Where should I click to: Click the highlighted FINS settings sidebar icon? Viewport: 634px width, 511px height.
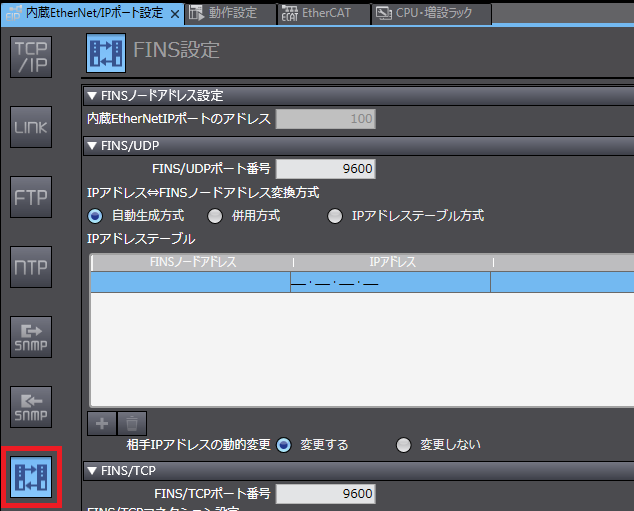(30, 476)
